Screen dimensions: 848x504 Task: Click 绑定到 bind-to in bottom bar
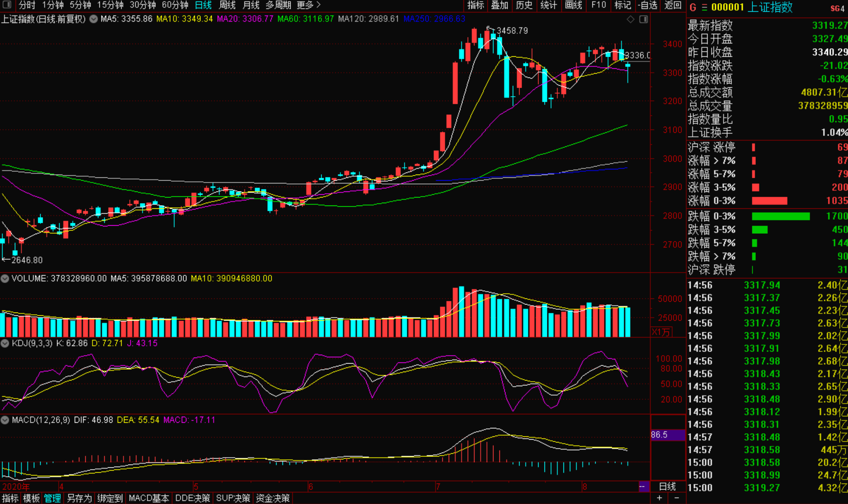coord(110,498)
